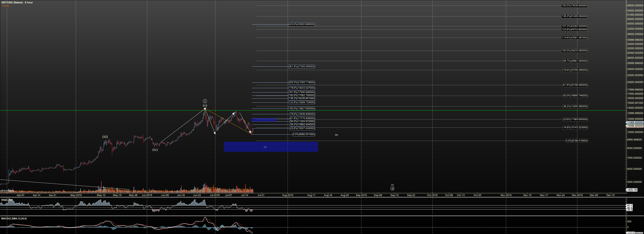Image resolution: width=644 pixels, height=234 pixels.
Task: Select the 138.2%(61495.094000) projection label
Action: click(x=575, y=16)
